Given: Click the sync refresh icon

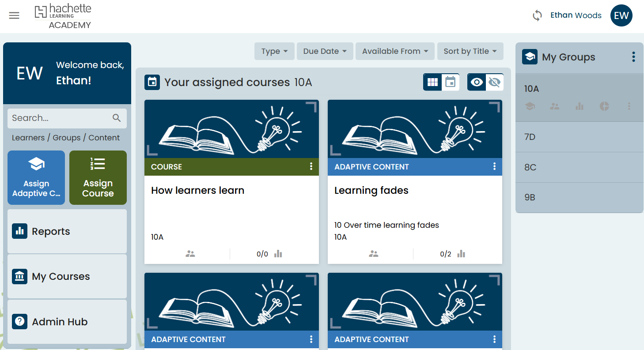Looking at the screenshot, I should pyautogui.click(x=537, y=16).
